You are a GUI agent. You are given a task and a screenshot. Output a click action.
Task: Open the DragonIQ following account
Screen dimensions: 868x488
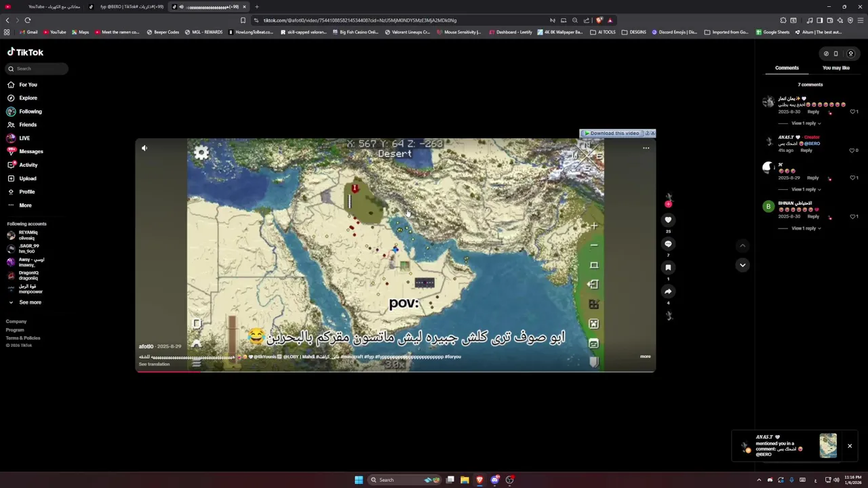(24, 275)
